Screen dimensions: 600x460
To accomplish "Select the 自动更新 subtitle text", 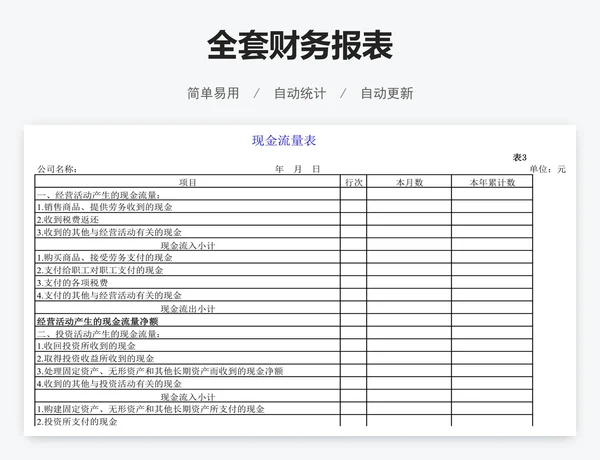I will coord(387,93).
